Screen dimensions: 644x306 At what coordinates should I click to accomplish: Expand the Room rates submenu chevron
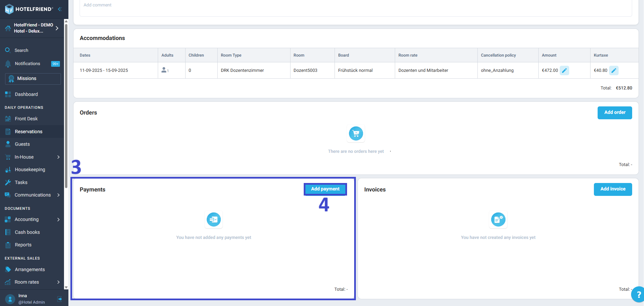point(58,282)
